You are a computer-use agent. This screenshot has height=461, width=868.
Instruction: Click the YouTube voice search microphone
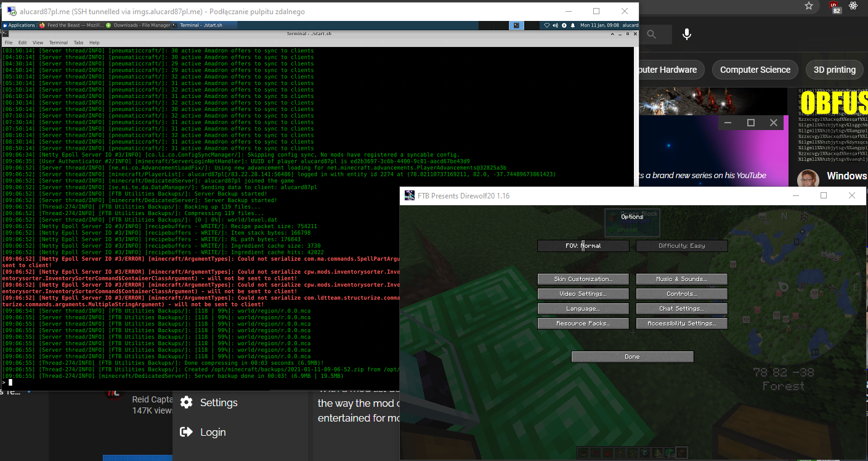[x=687, y=35]
